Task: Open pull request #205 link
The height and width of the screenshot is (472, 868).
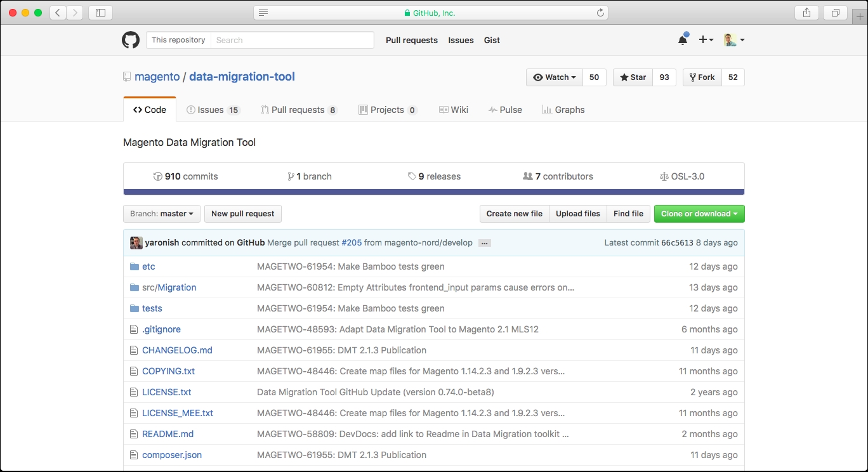Action: coord(351,243)
